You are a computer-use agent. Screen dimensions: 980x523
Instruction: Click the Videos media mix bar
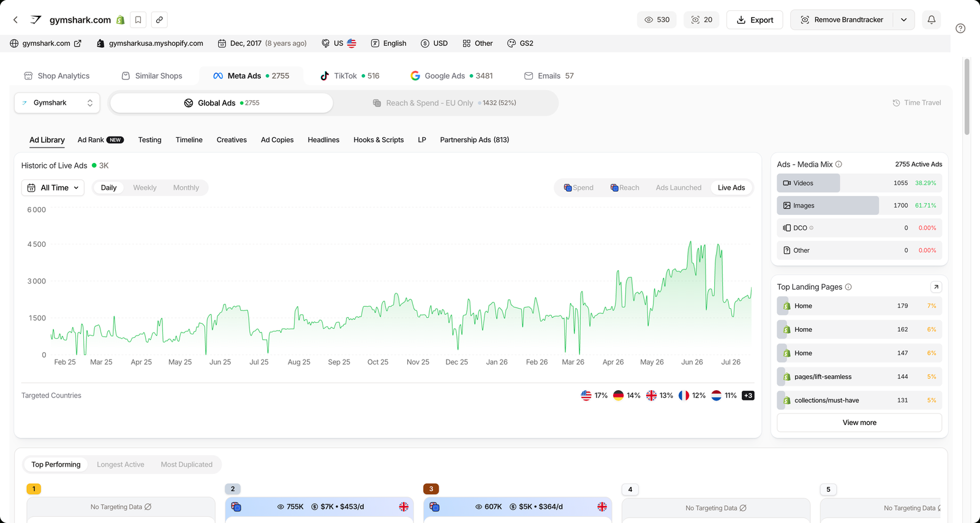pos(859,183)
